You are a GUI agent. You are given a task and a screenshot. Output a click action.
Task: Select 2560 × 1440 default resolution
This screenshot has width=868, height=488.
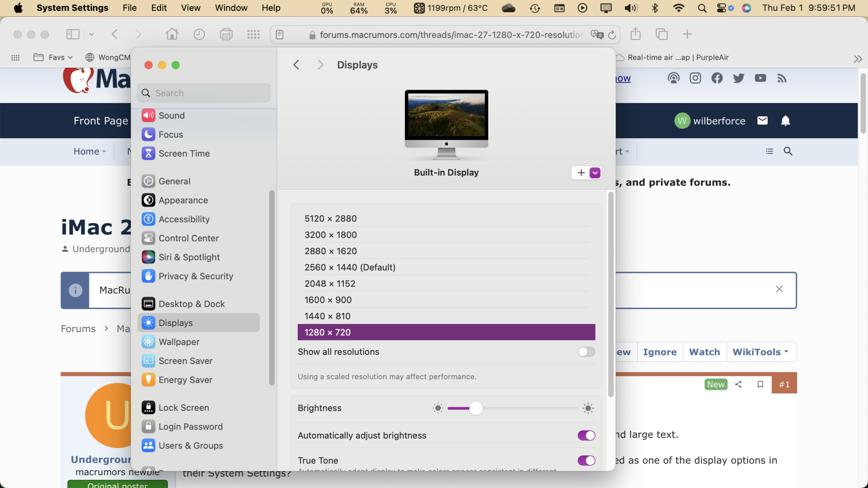coord(350,267)
